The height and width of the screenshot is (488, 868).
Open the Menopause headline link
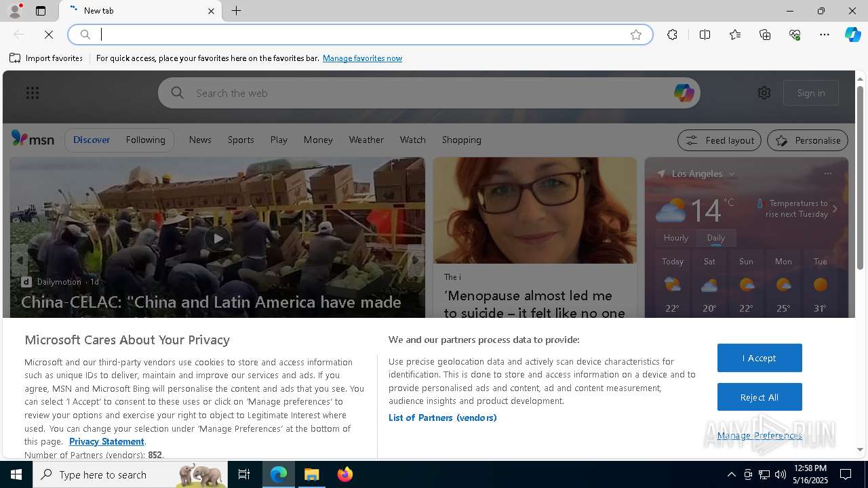(534, 304)
